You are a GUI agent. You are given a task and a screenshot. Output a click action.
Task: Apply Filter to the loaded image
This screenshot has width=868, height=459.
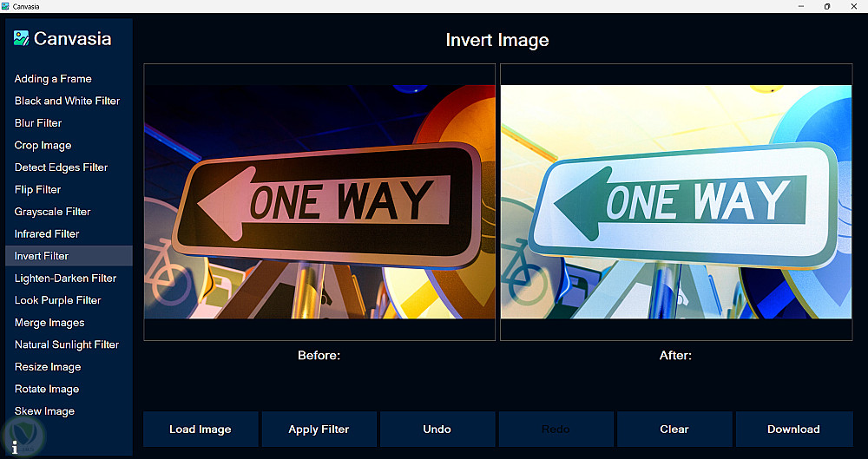(x=319, y=429)
